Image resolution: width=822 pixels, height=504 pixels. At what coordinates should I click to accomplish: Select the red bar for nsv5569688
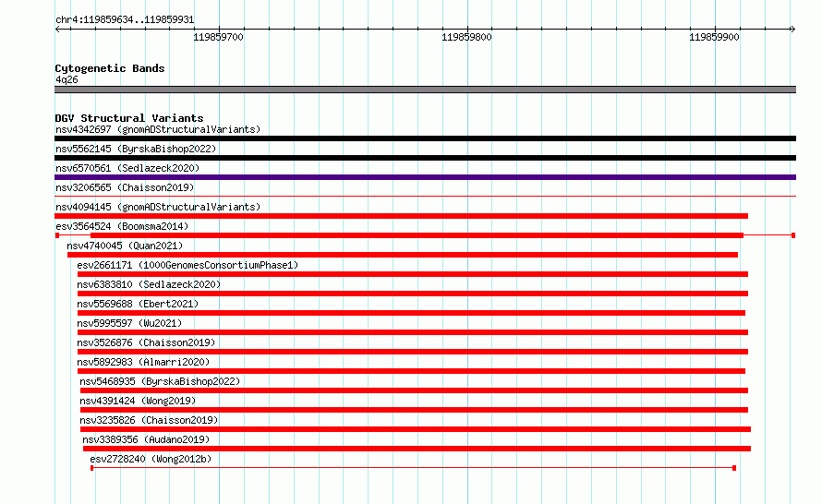(411, 313)
